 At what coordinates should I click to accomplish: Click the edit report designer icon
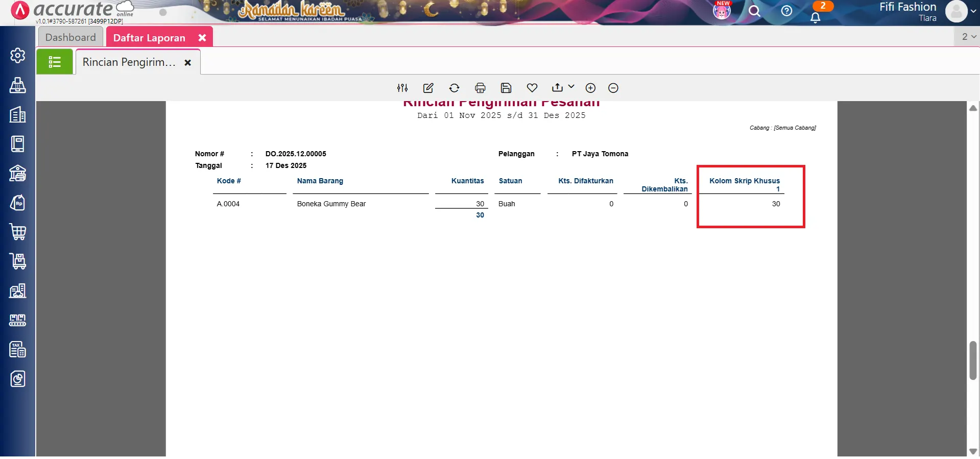(x=428, y=88)
